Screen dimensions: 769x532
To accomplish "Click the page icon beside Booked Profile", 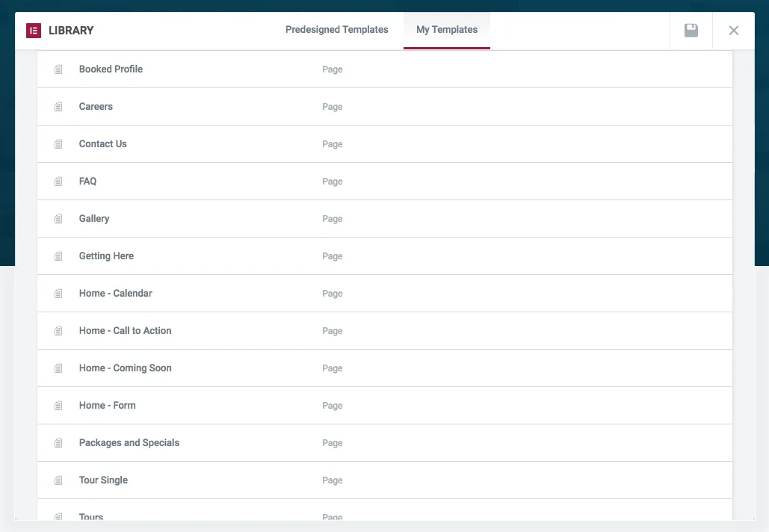I will coord(58,69).
